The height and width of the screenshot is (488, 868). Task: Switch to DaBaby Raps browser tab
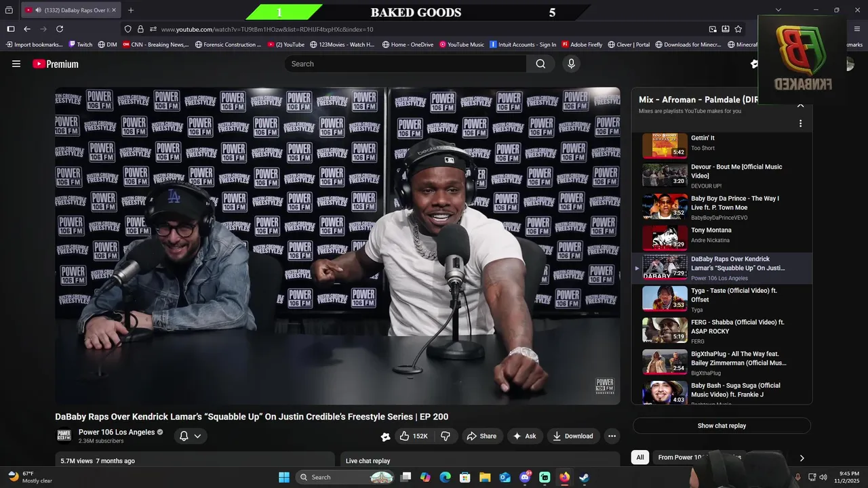70,10
